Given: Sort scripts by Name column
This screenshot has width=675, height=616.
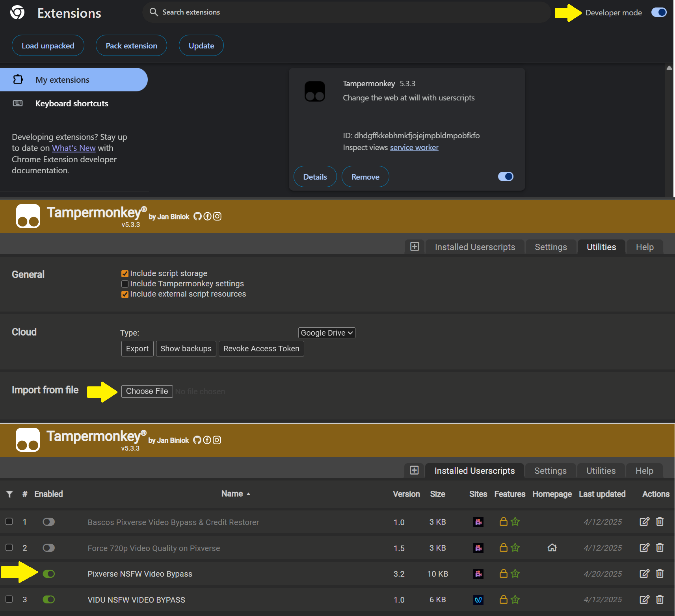Looking at the screenshot, I should click(x=236, y=494).
